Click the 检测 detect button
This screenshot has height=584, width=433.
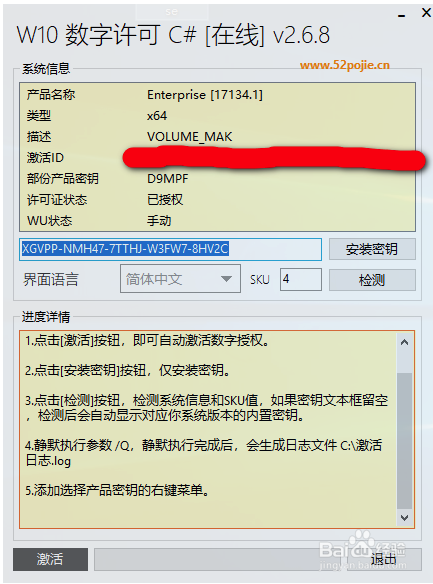coord(372,280)
